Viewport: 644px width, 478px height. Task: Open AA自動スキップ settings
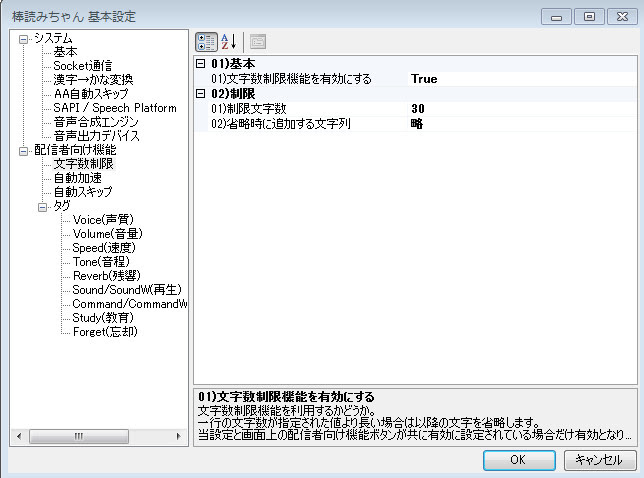91,94
